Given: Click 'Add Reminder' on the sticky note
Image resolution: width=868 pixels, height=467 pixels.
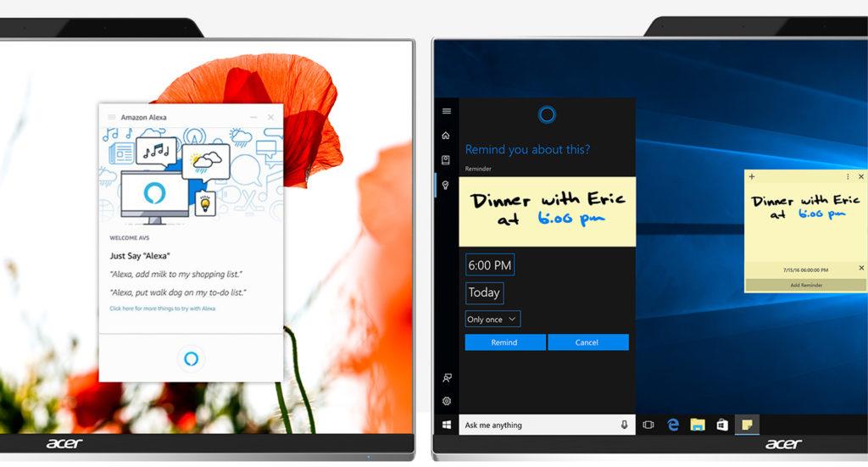Looking at the screenshot, I should (806, 285).
